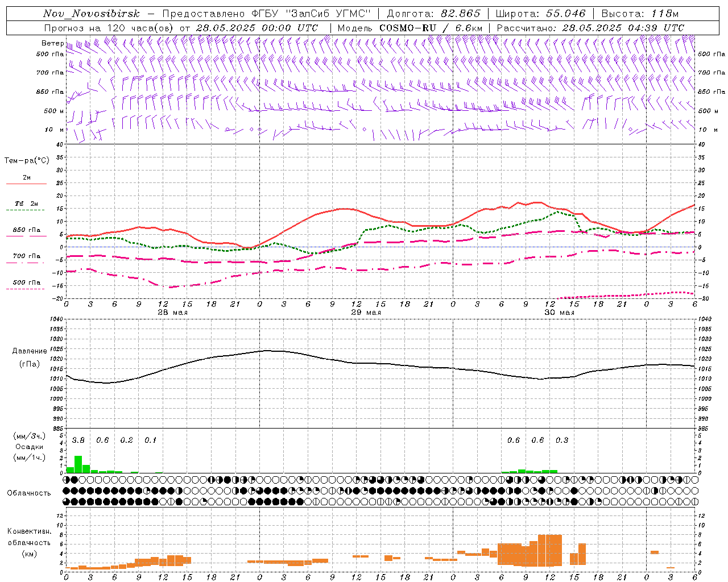Click the 0.1 precipitation total
The height and width of the screenshot is (582, 728).
click(150, 440)
